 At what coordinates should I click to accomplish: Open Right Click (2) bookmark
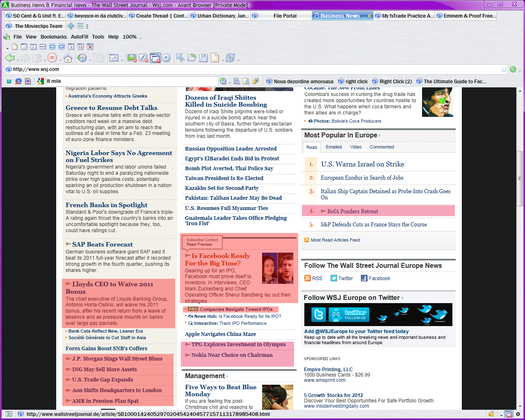pyautogui.click(x=392, y=81)
